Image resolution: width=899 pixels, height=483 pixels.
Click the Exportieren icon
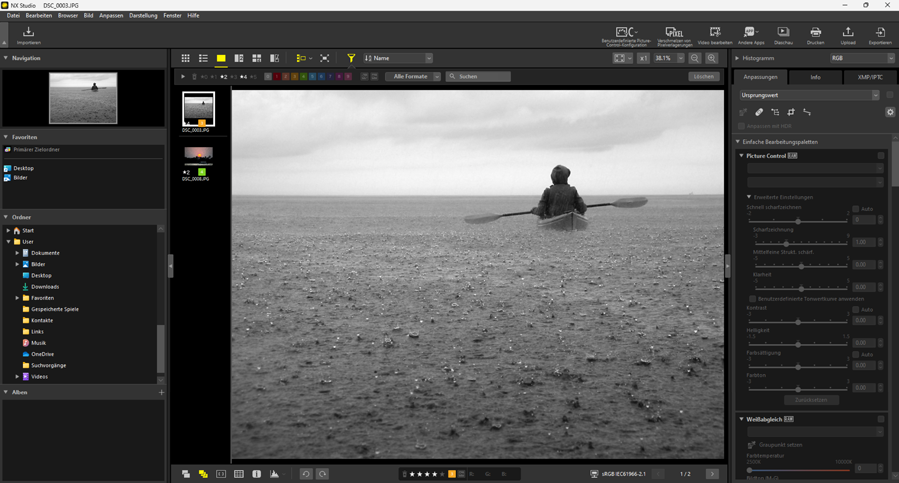tap(880, 34)
